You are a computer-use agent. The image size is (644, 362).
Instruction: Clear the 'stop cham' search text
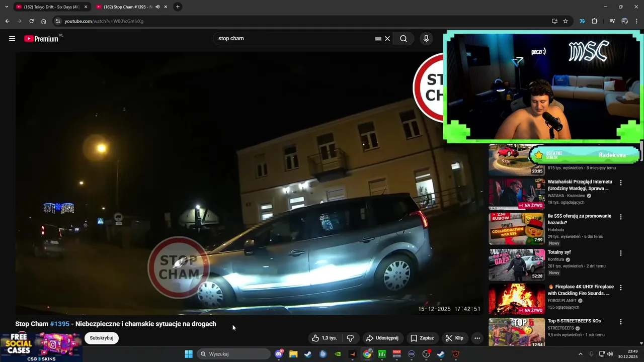(387, 38)
